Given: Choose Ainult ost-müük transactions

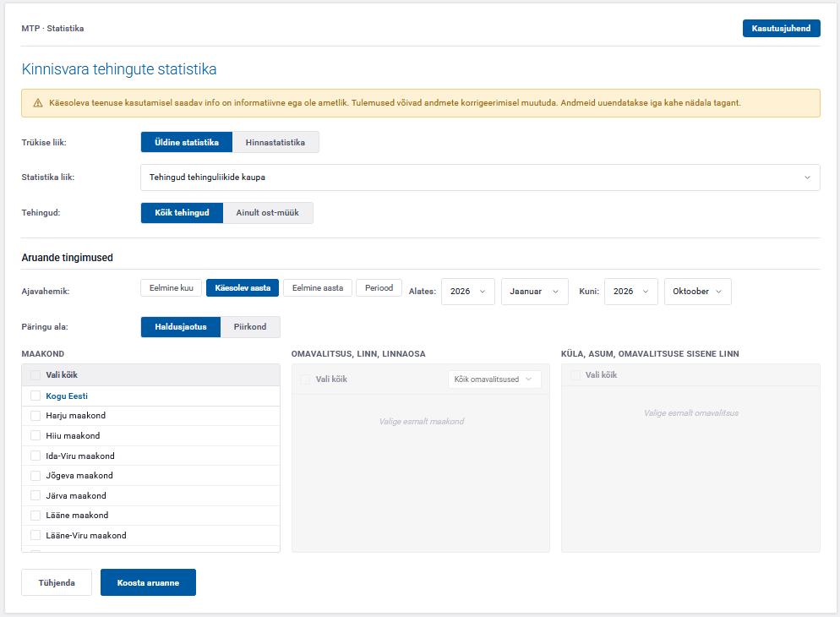Looking at the screenshot, I should pos(268,213).
